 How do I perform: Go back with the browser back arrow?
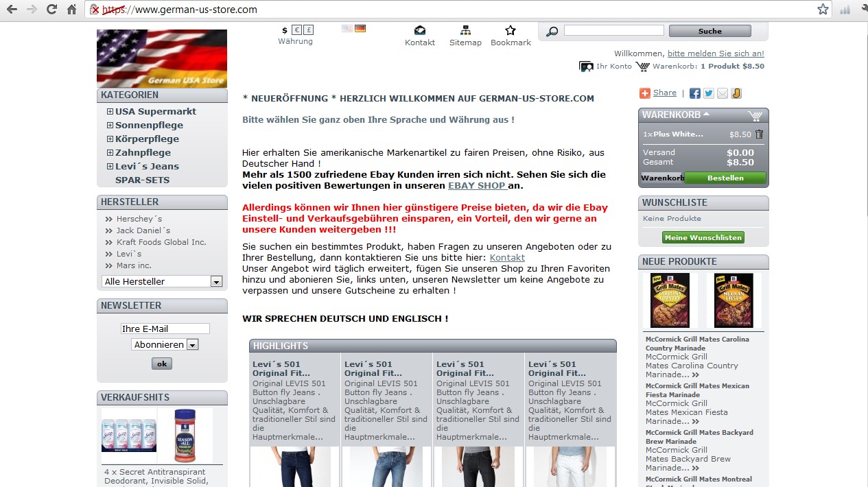[x=12, y=10]
